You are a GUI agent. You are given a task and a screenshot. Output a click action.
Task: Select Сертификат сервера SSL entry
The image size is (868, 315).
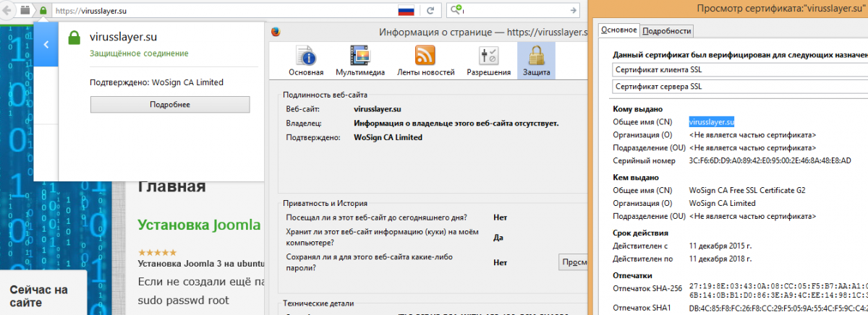[x=739, y=87]
